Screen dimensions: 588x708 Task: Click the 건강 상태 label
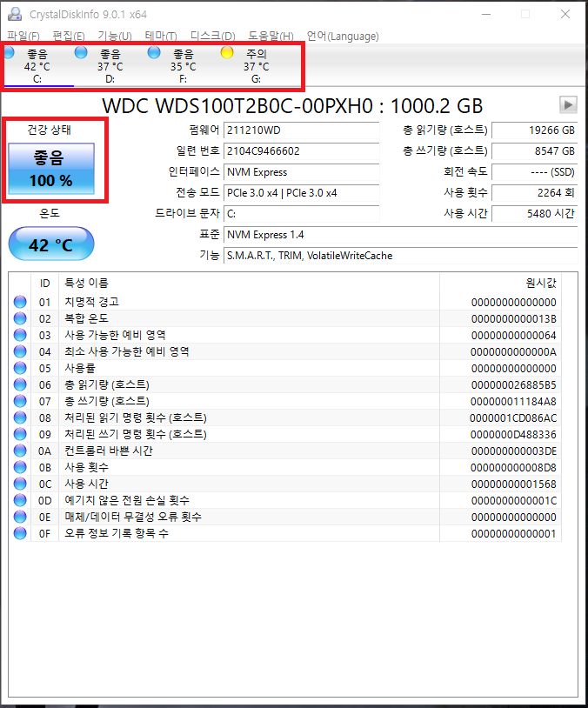coord(50,130)
